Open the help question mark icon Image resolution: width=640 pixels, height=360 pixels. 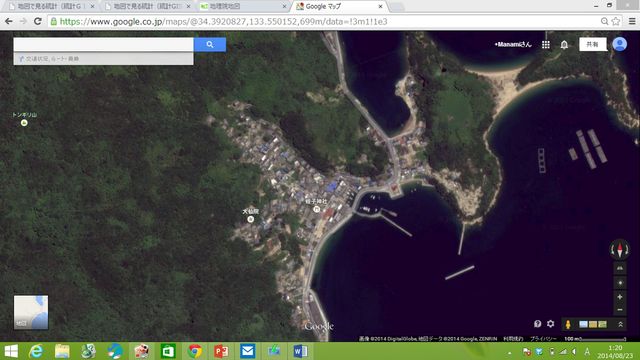point(538,324)
